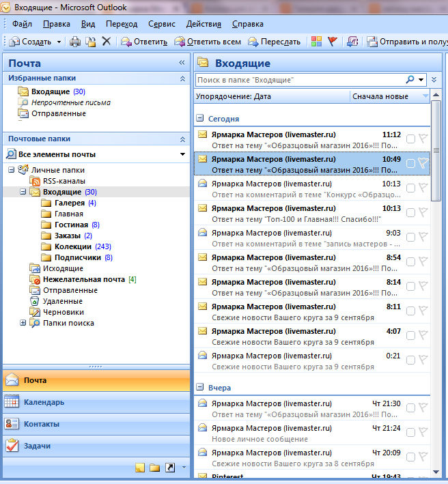448x484 pixels.
Task: Collapse the Входящие tree node
Action: click(23, 192)
